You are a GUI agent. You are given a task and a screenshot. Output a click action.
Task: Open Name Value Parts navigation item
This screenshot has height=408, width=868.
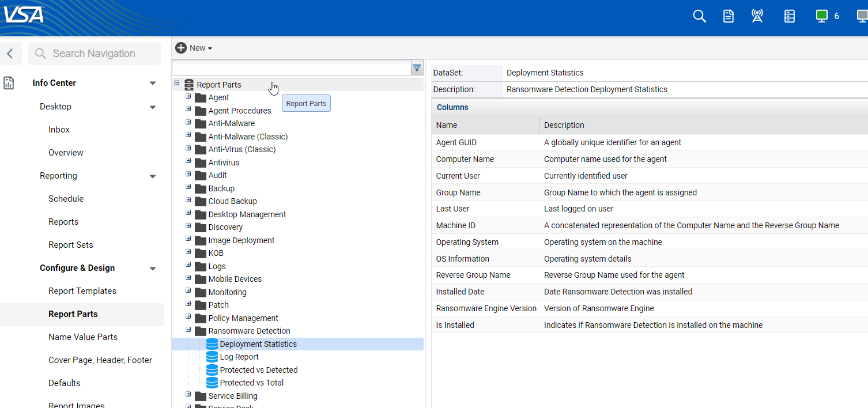click(x=83, y=337)
